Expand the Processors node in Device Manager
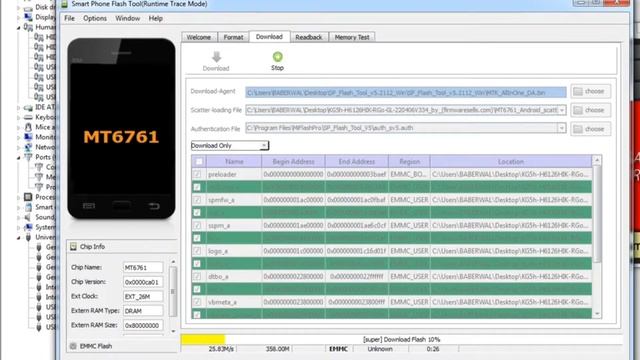 18,197
